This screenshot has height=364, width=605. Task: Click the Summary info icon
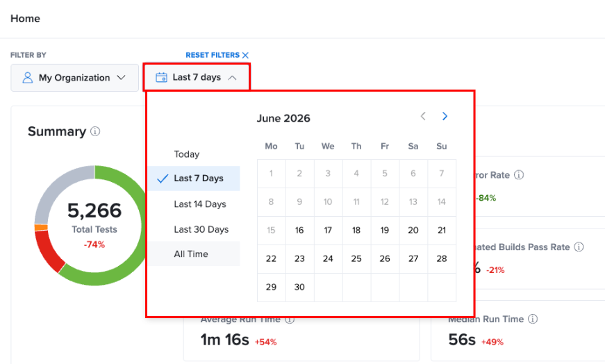[95, 131]
